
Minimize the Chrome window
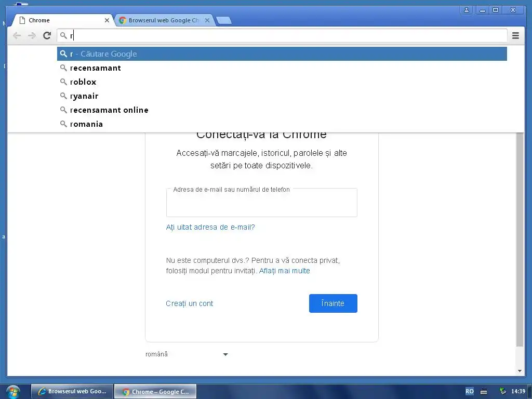(x=483, y=10)
